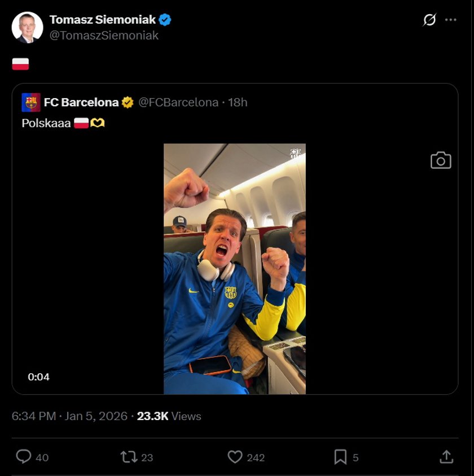
Task: Bookmark this post
Action: (340, 457)
